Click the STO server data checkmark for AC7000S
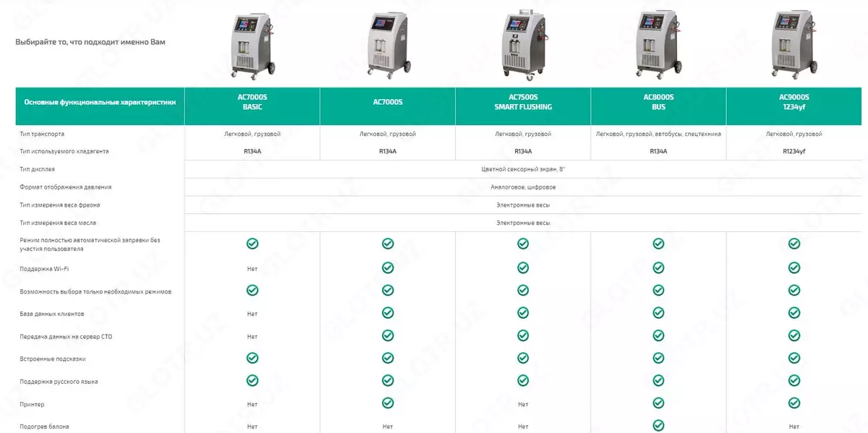The image size is (868, 433). (x=388, y=335)
